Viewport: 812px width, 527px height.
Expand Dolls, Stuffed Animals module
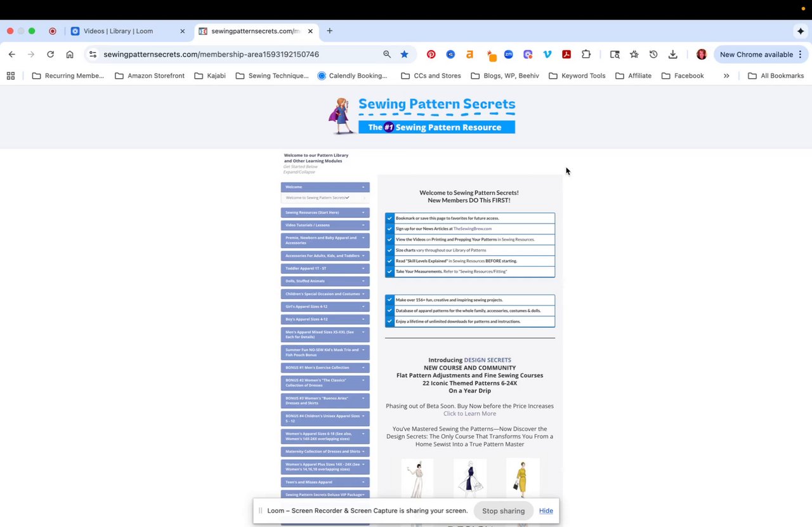(325, 281)
